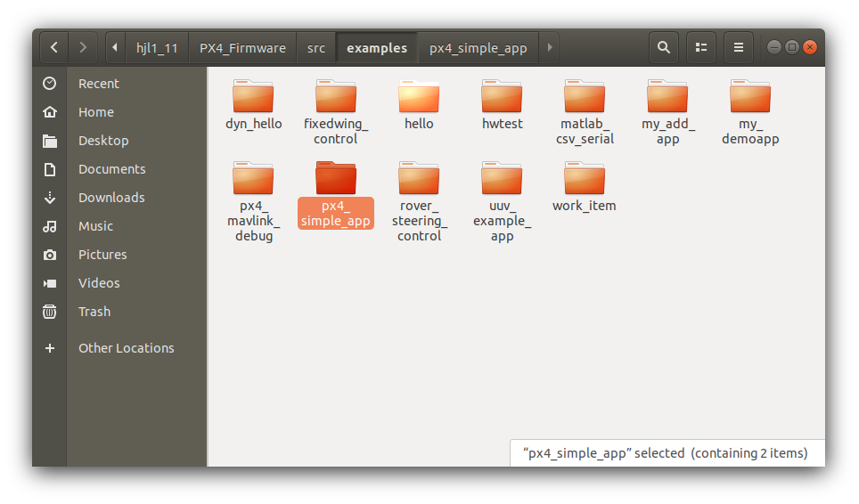This screenshot has height=504, width=859.
Task: Show earlier path segments using left path arrow
Action: pyautogui.click(x=115, y=47)
